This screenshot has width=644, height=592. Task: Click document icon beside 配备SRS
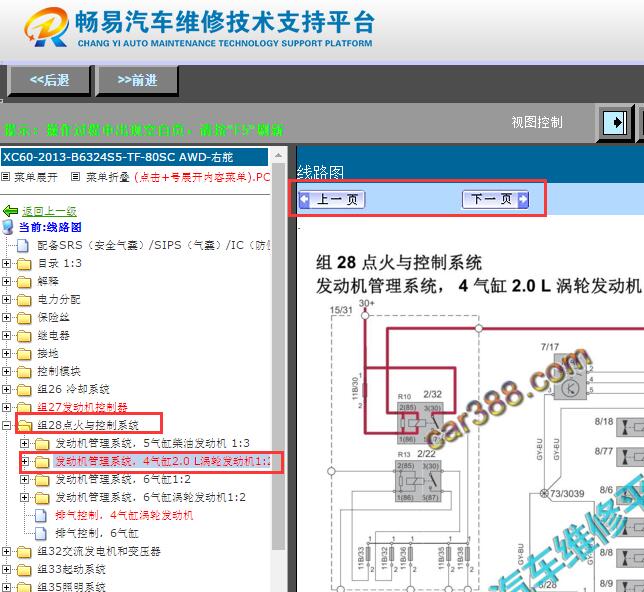tap(23, 245)
